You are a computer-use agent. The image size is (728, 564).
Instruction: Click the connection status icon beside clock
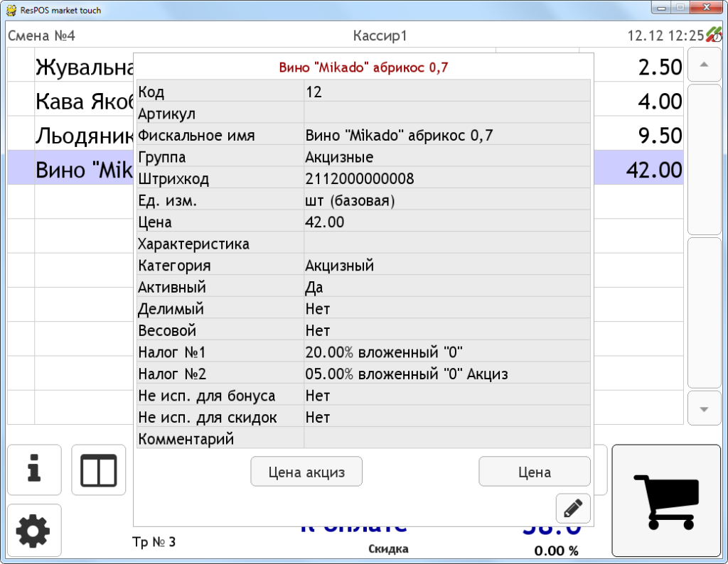tap(714, 35)
